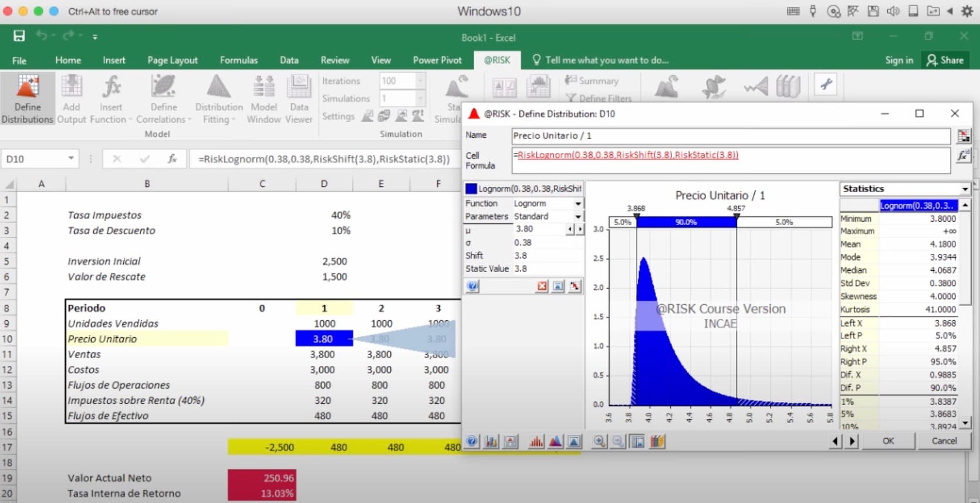Click the zoom in magnifier icon
The height and width of the screenshot is (503, 980).
coord(599,441)
